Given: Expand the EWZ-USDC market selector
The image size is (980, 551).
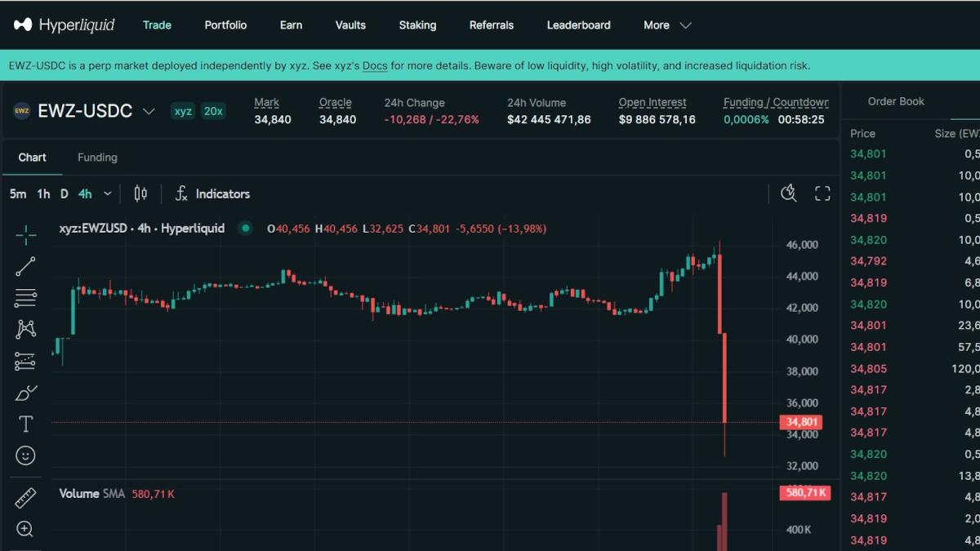Looking at the screenshot, I should [149, 111].
